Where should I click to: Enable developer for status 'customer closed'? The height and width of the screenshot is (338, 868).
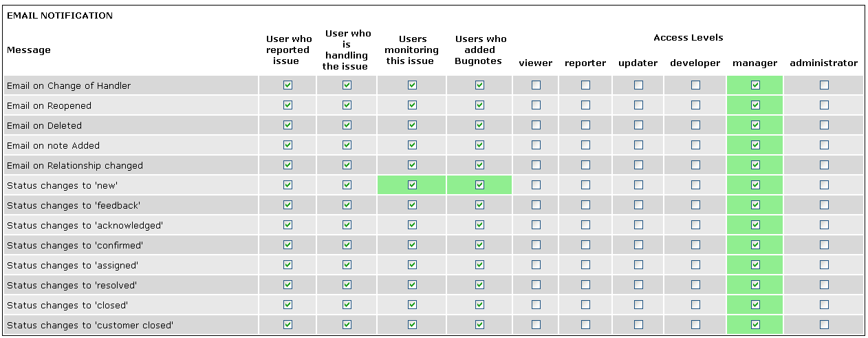(695, 325)
